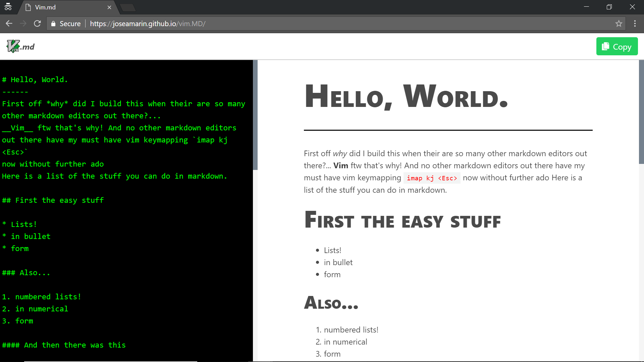Click the '# Hello, World.' editor line
This screenshot has width=644, height=362.
(35, 80)
